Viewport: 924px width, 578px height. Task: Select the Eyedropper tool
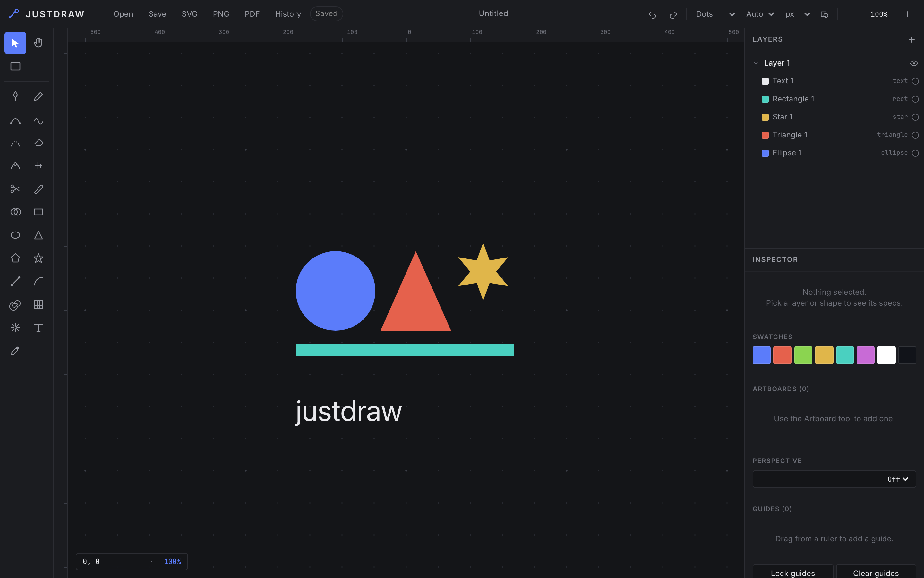pyautogui.click(x=15, y=351)
